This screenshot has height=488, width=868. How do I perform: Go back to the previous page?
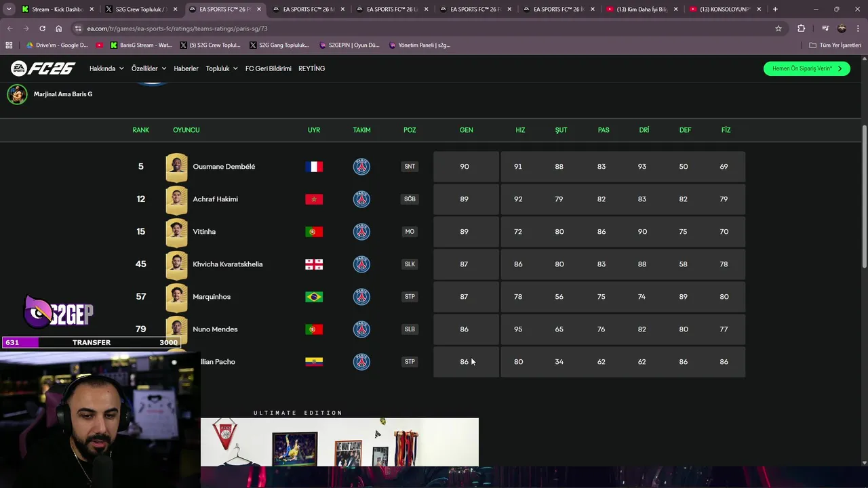9,28
